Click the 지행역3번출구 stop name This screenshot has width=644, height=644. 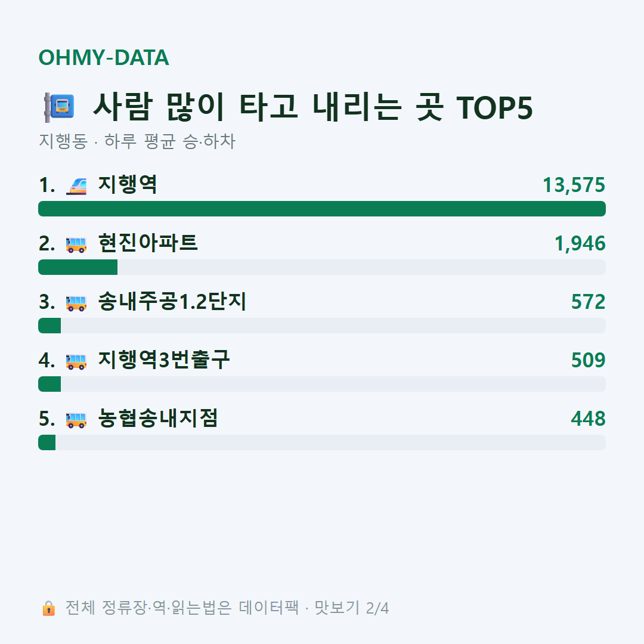pos(164,360)
